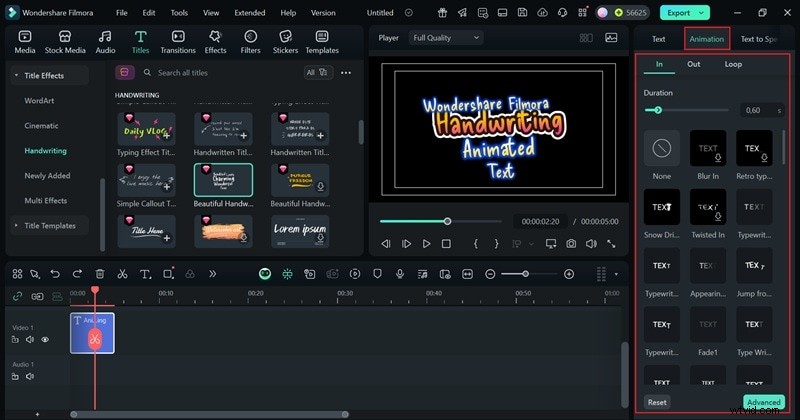Open the Effects panel
800x420 pixels.
coord(215,42)
